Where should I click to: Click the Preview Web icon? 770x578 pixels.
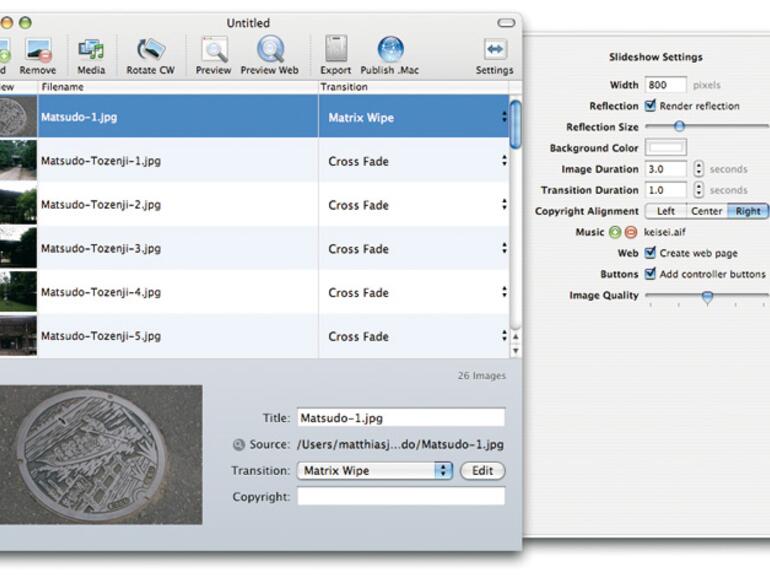click(x=269, y=50)
